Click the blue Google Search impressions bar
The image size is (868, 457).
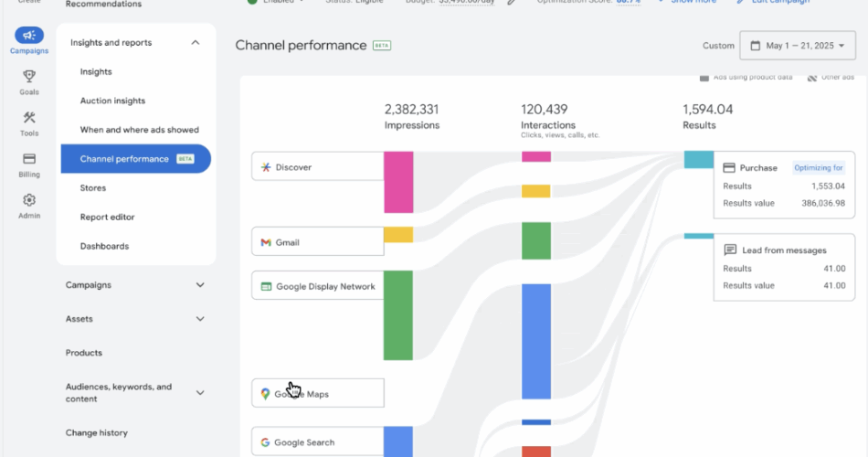click(398, 441)
